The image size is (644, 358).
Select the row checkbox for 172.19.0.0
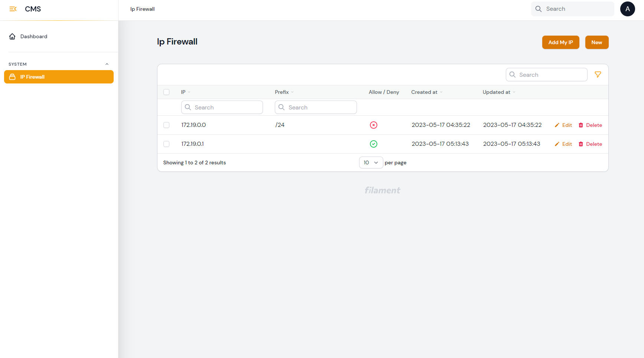(x=166, y=125)
